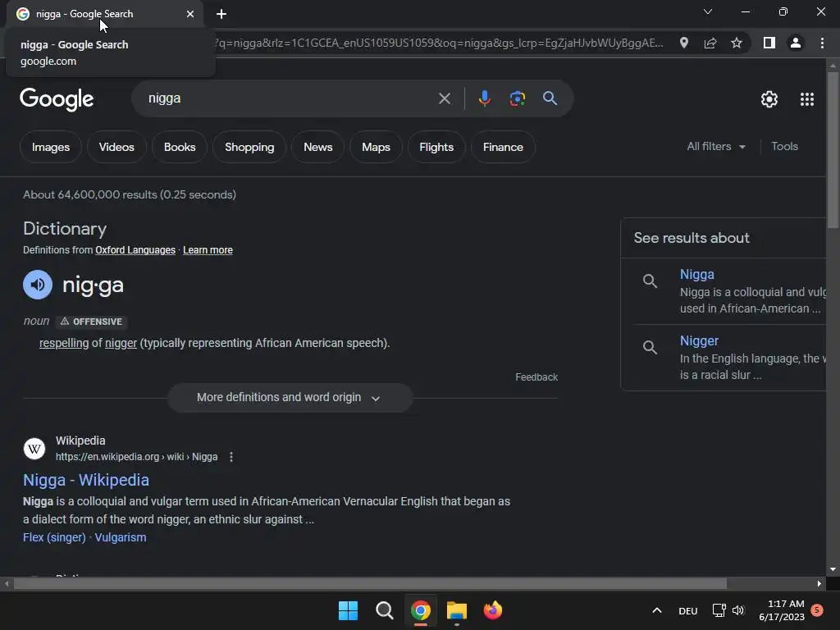Image resolution: width=840 pixels, height=630 pixels.
Task: Click the en.wikipedia.org result URL
Action: point(137,457)
